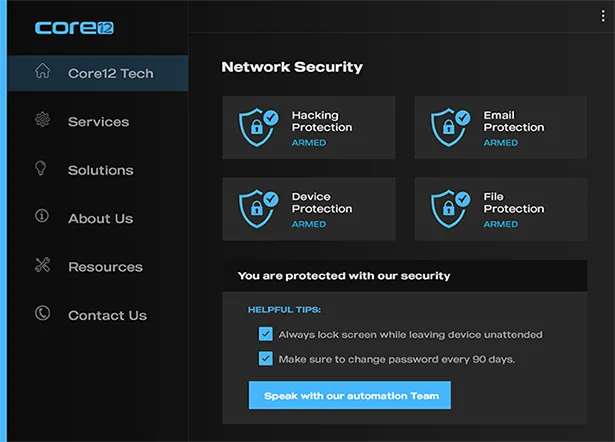Screen dimensions: 615x442
Task: Click 'Make sure to change password every 90 days' text
Action: click(x=397, y=359)
